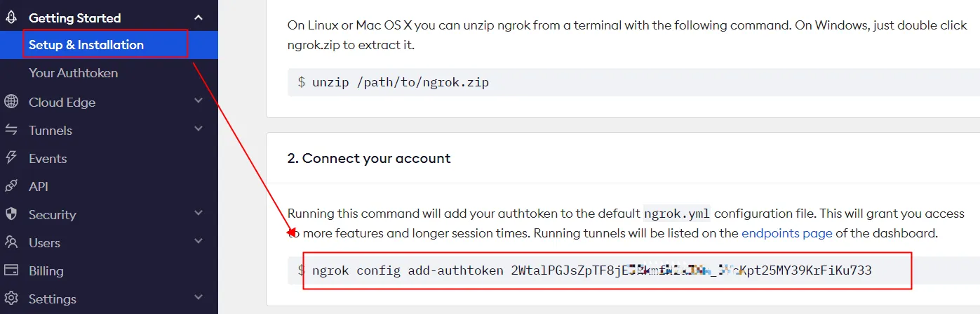Expand the Users section chevron
The width and height of the screenshot is (980, 314).
(199, 241)
